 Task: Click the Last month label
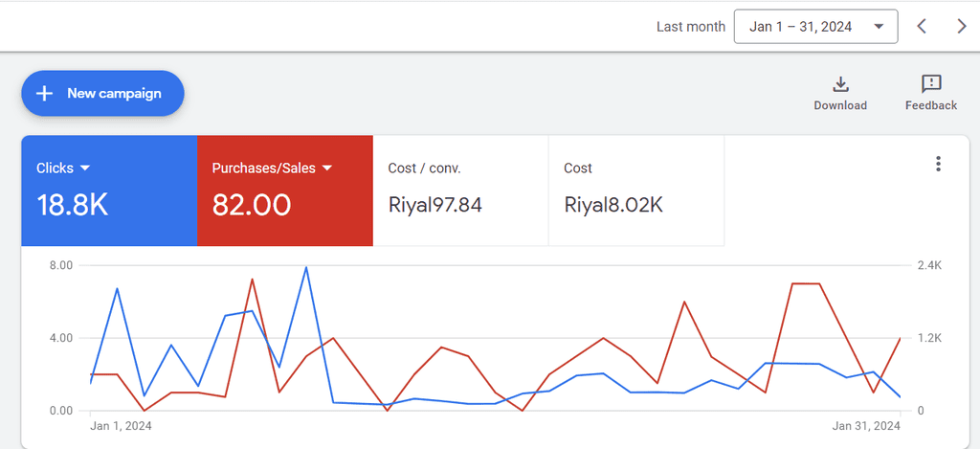(691, 27)
